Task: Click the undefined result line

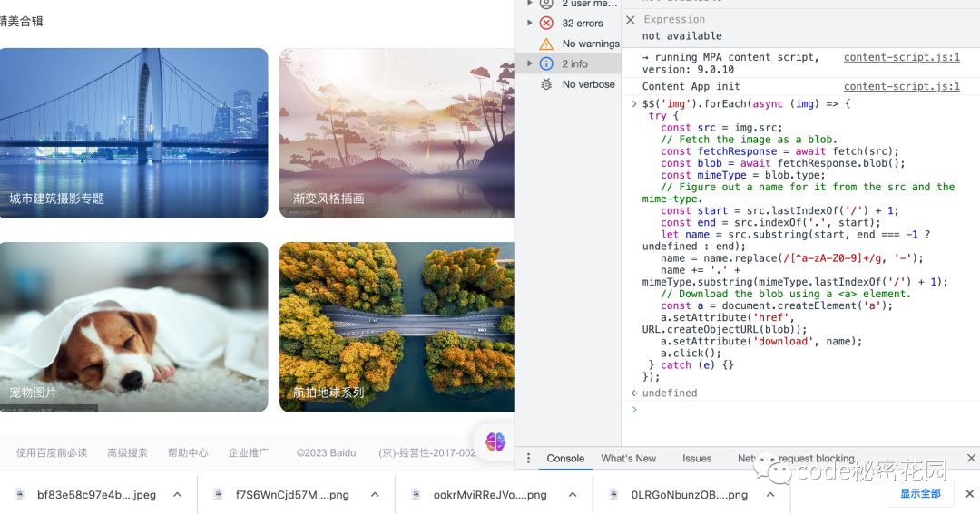Action: point(670,393)
